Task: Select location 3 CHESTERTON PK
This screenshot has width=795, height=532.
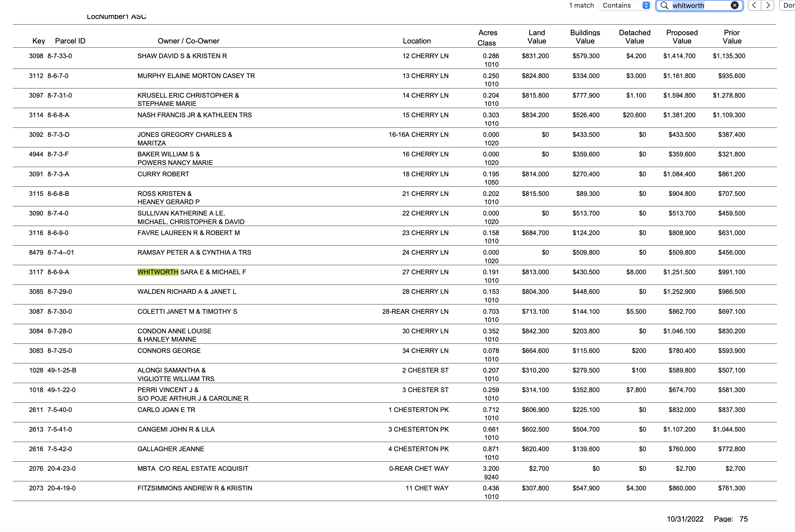Action: (x=419, y=429)
